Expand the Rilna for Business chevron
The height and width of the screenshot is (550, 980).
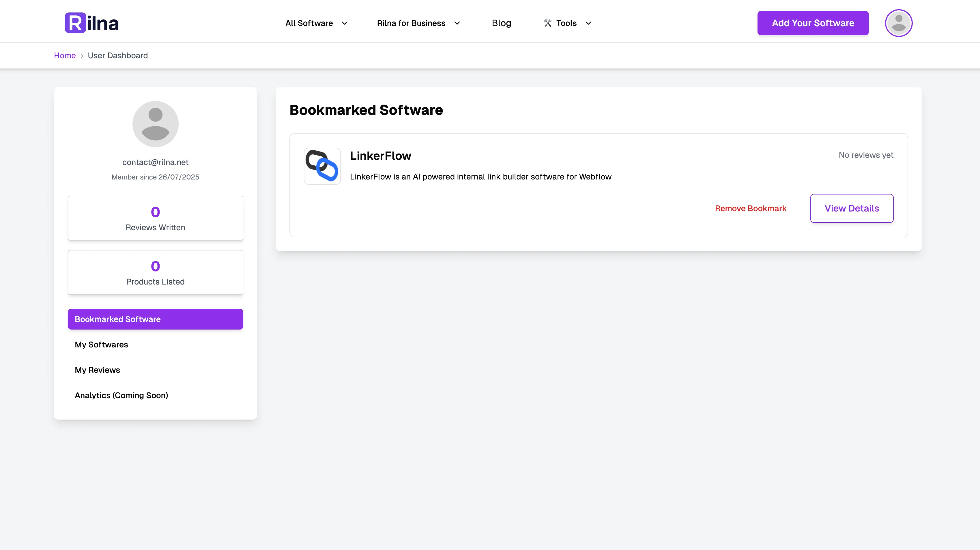(x=457, y=23)
